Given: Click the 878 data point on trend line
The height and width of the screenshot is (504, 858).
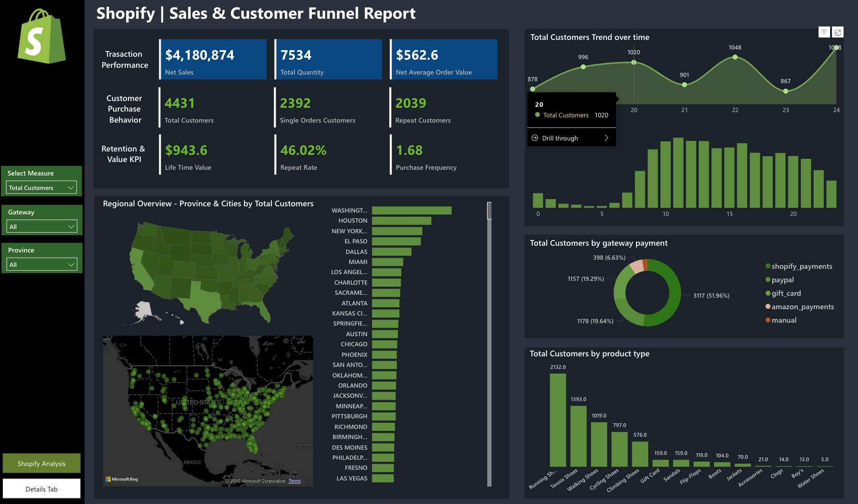Looking at the screenshot, I should 533,89.
